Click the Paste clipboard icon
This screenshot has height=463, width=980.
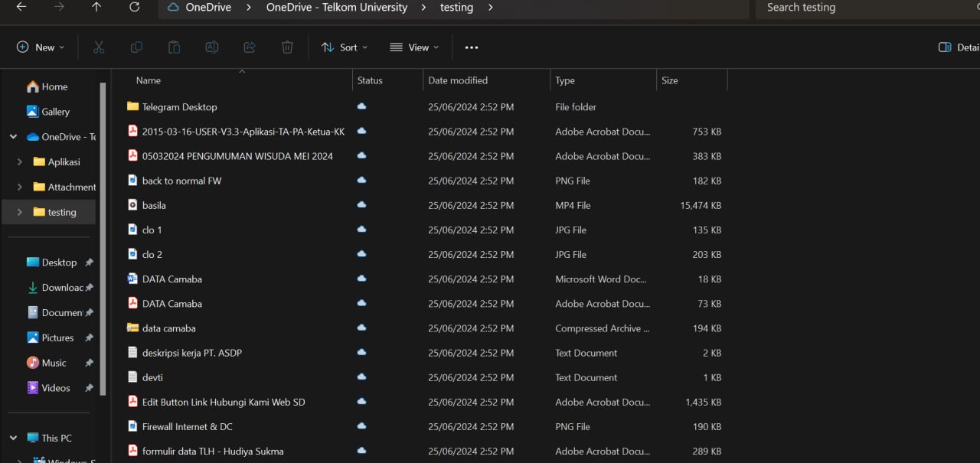click(174, 47)
